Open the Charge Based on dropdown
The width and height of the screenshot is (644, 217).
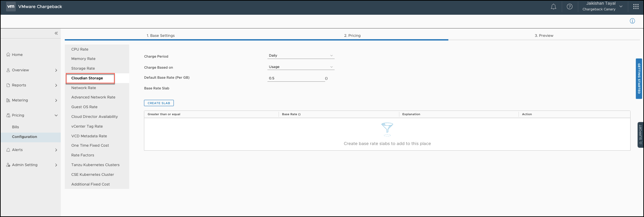click(x=301, y=67)
